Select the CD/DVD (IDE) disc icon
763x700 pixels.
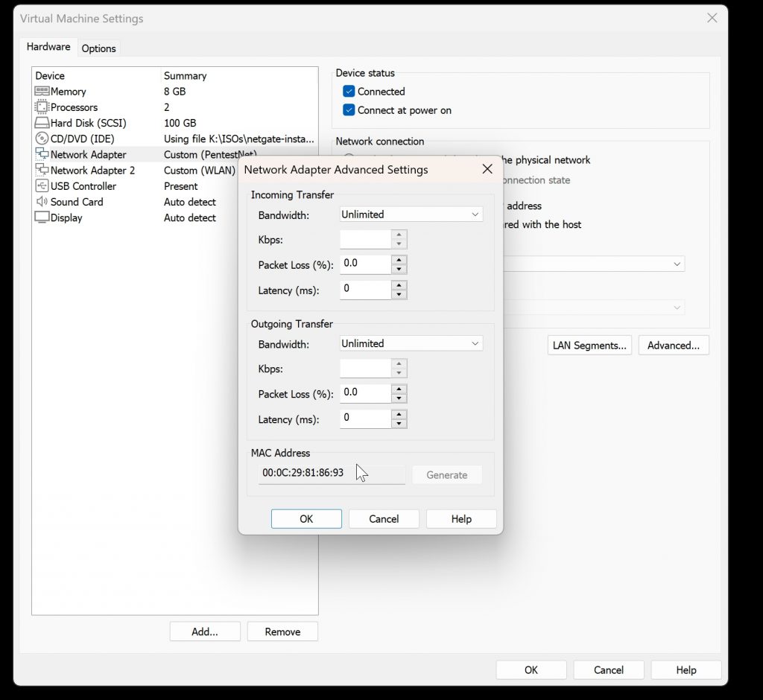pyautogui.click(x=42, y=139)
